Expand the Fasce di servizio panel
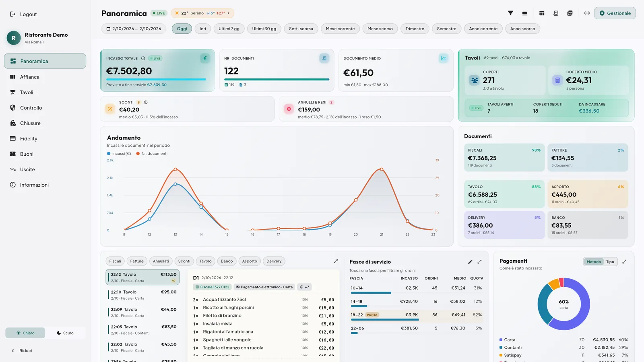The image size is (644, 362). pyautogui.click(x=479, y=262)
